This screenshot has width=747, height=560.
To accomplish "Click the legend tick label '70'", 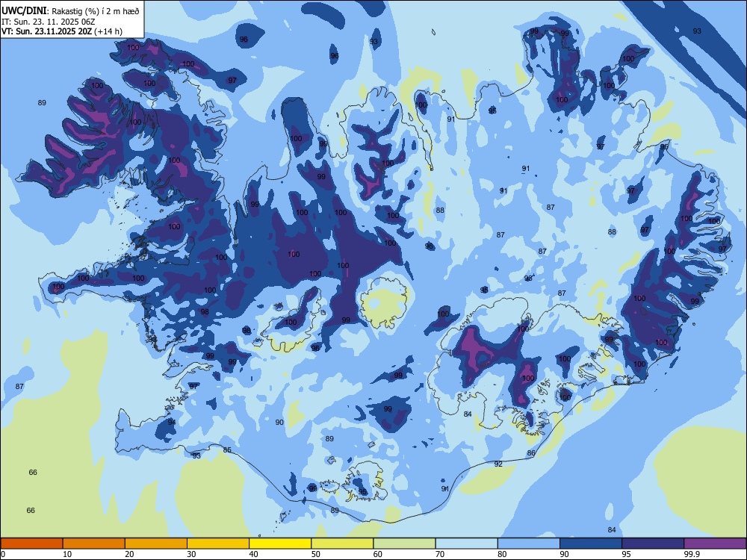I will 440,554.
